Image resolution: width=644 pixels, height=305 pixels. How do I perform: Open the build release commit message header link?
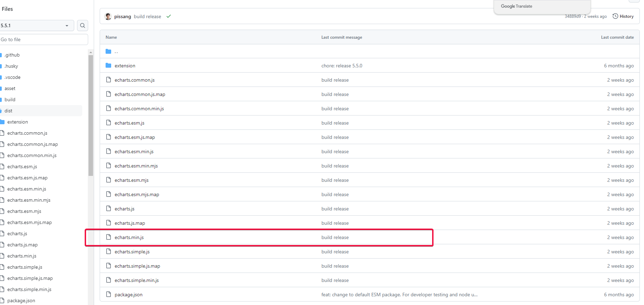click(147, 16)
